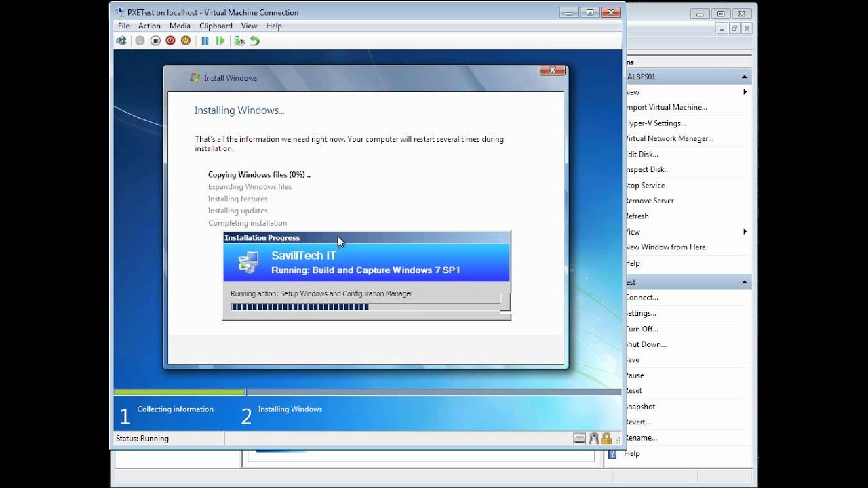Image resolution: width=868 pixels, height=488 pixels.
Task: Restore down the inner Hyper-V MMC window
Action: point(734,28)
